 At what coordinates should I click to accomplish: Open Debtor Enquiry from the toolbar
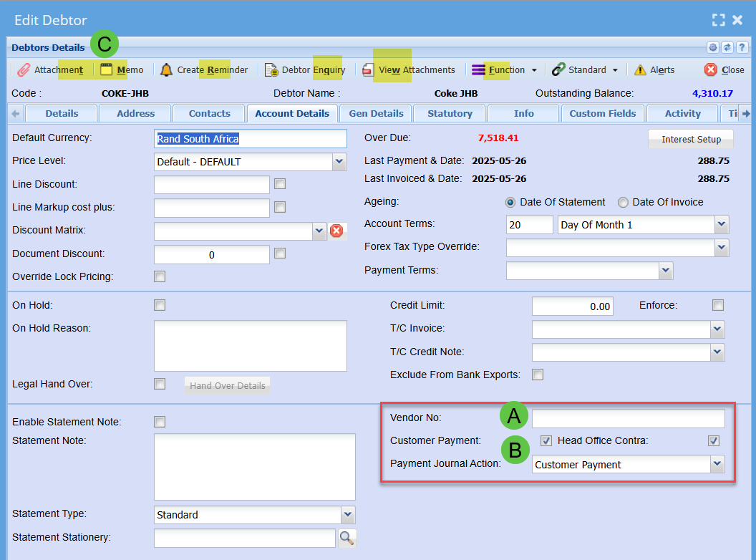pyautogui.click(x=271, y=70)
